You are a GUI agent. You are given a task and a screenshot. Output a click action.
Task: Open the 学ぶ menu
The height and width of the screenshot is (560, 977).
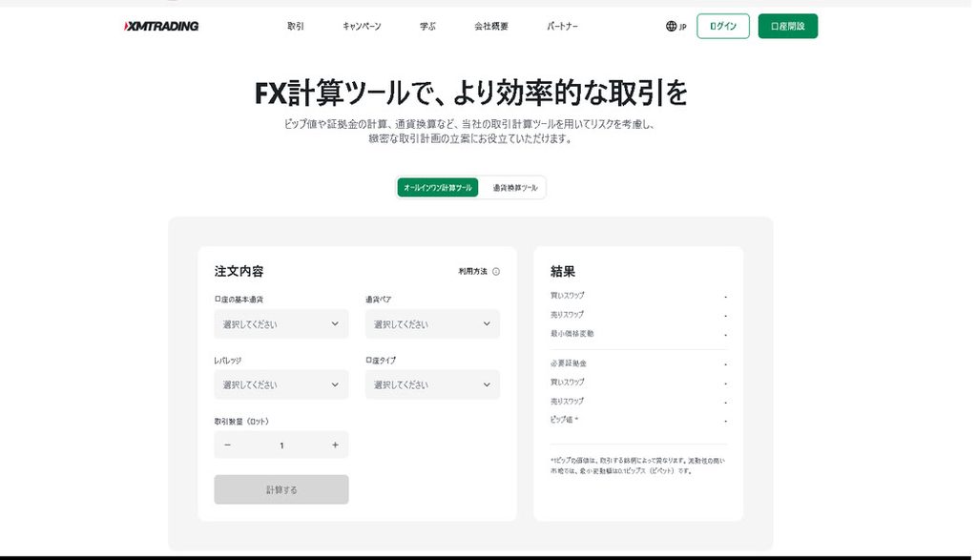tap(427, 26)
